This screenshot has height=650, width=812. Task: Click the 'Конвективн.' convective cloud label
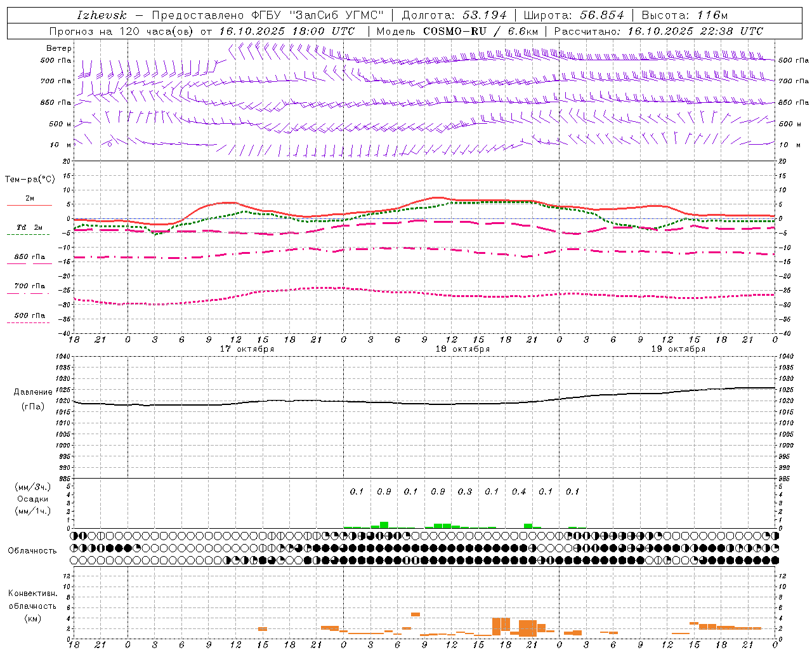(x=32, y=594)
